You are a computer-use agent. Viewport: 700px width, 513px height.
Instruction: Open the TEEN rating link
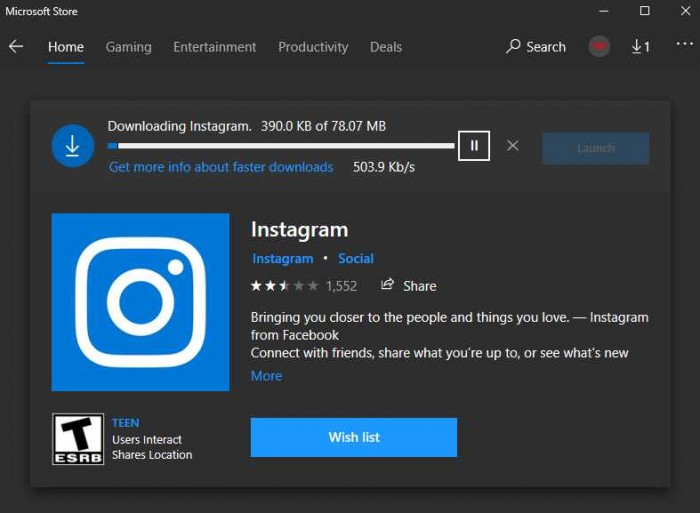[x=125, y=423]
